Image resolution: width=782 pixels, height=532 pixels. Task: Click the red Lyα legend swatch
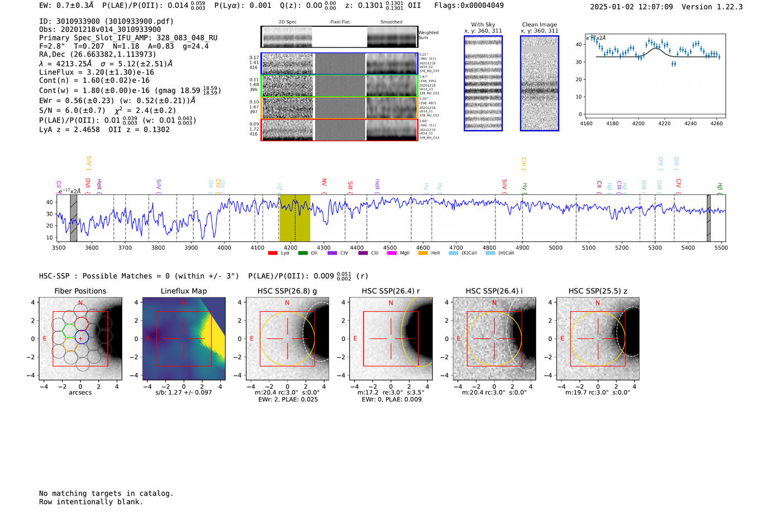(273, 253)
